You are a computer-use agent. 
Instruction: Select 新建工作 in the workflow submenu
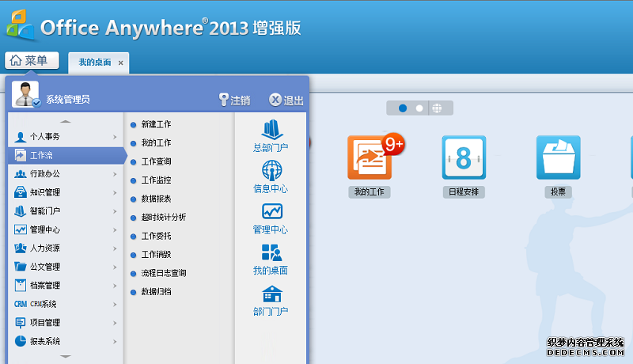point(156,124)
